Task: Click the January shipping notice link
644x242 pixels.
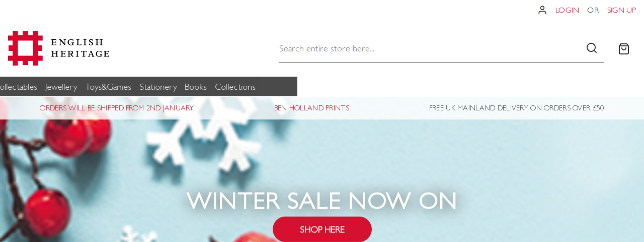Action: pos(116,108)
